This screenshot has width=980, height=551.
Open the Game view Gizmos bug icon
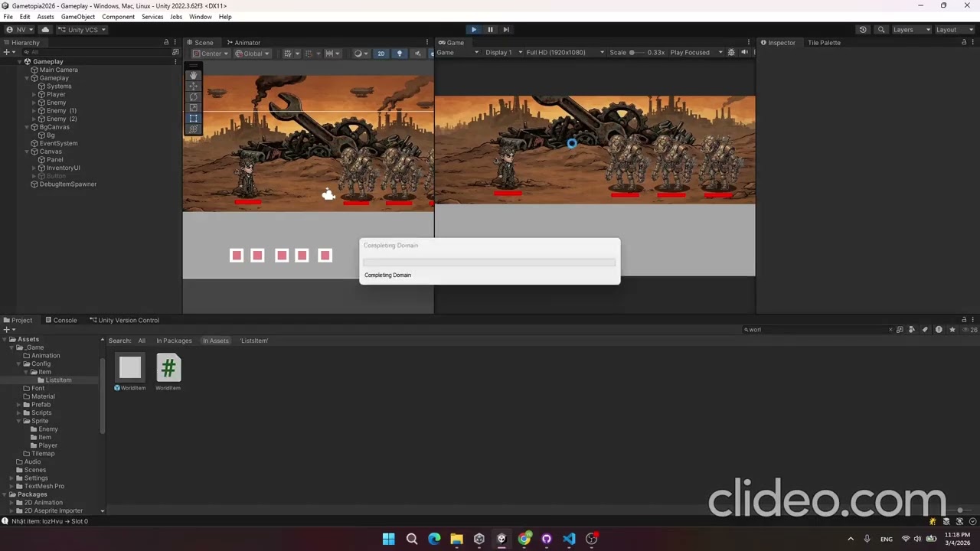[731, 53]
